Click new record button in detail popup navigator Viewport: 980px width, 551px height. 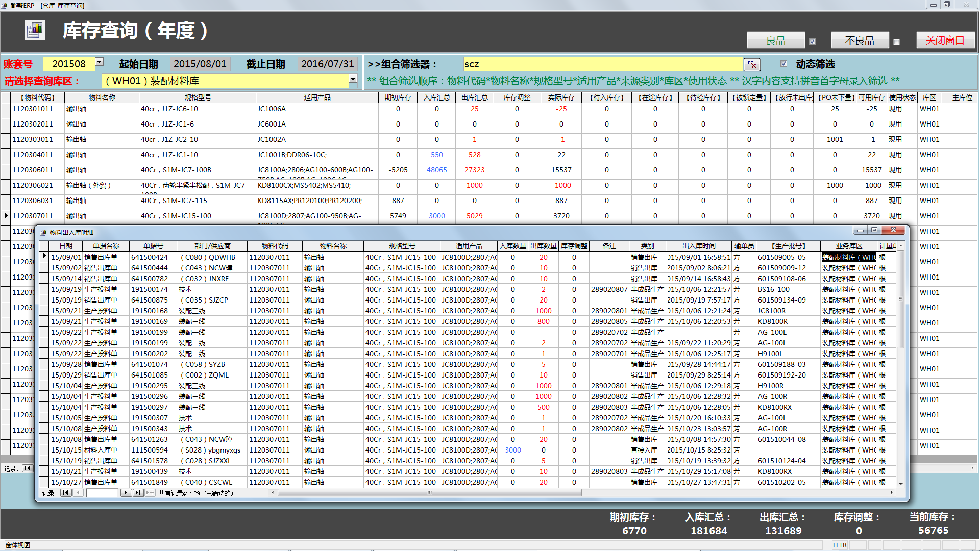150,493
